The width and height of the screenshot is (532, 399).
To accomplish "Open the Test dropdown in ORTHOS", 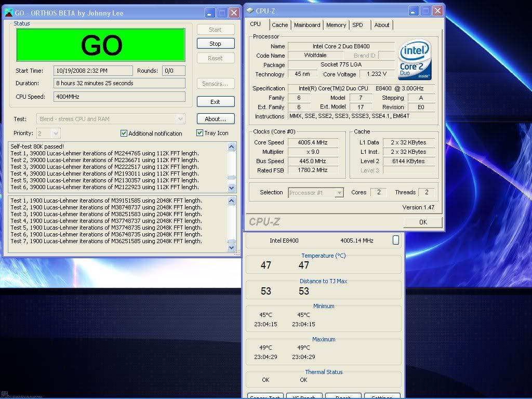I will (180, 119).
